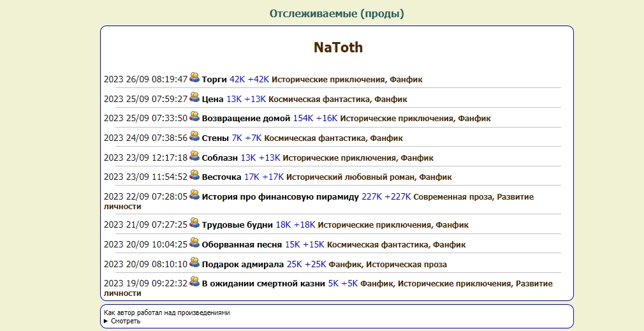Click the icon beside Трудовые будни
The width and height of the screenshot is (644, 331).
coord(194,223)
